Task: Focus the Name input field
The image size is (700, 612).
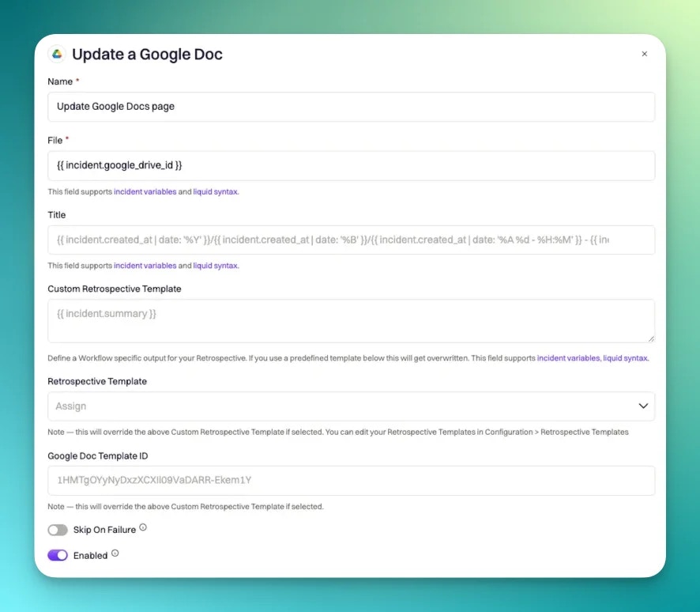Action: click(x=351, y=107)
